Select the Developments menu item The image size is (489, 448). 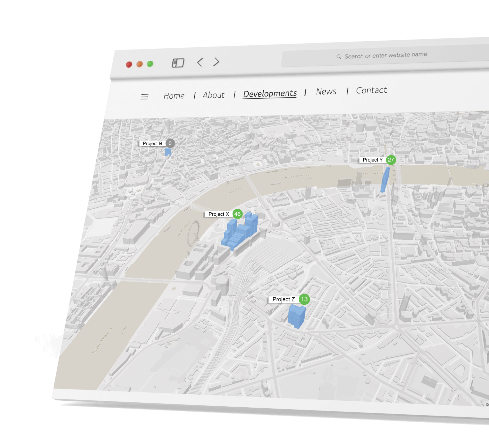point(270,94)
